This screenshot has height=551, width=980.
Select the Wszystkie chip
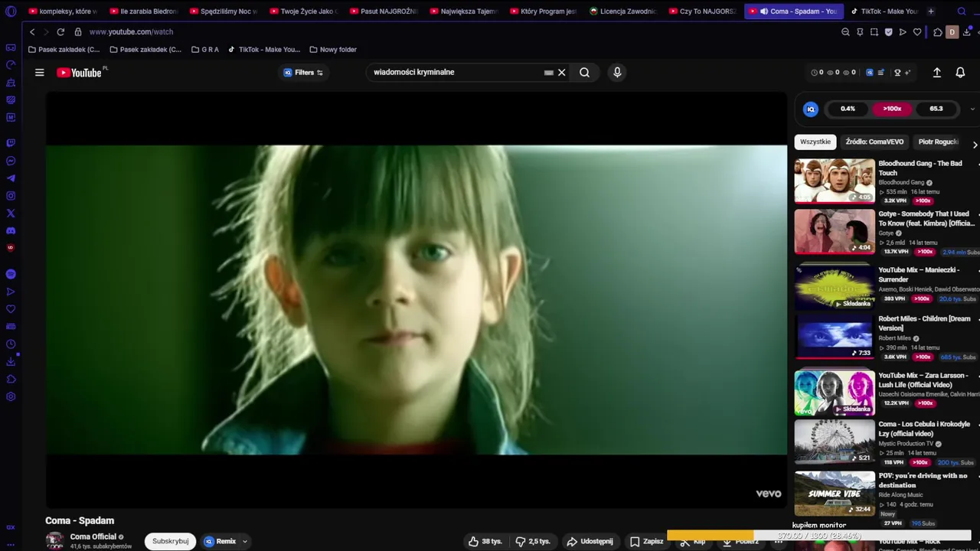[815, 142]
